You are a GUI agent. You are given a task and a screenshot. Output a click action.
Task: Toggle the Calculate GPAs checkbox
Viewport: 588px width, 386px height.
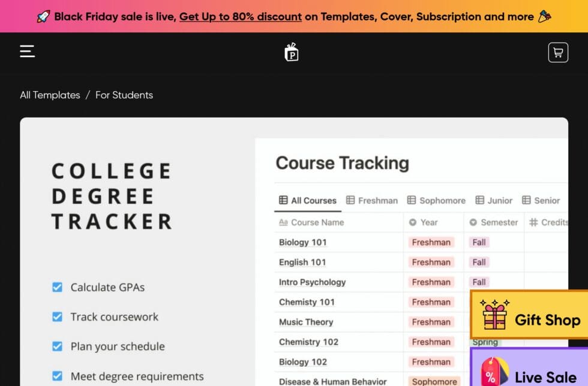tap(58, 287)
